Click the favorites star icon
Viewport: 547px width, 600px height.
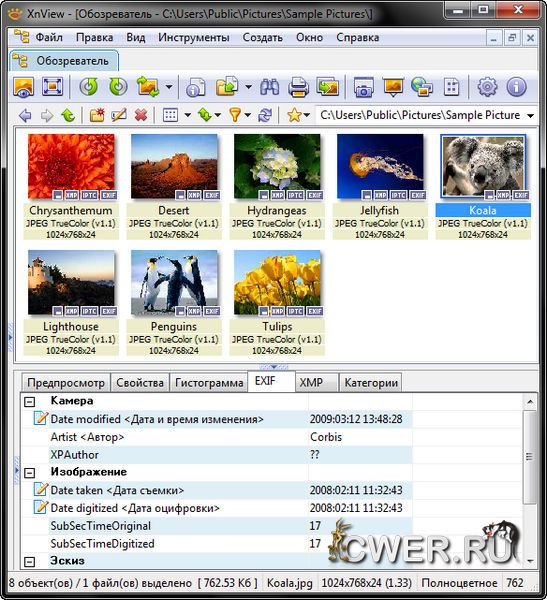pos(294,115)
